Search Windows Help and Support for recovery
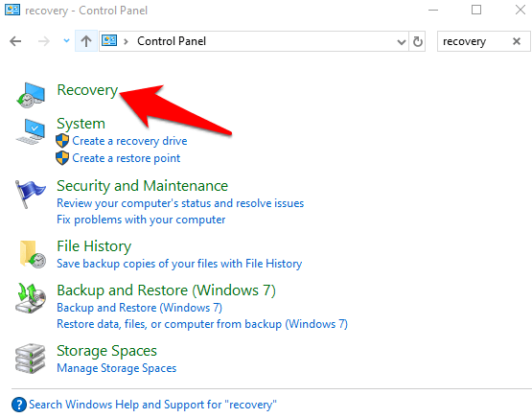 click(152, 405)
